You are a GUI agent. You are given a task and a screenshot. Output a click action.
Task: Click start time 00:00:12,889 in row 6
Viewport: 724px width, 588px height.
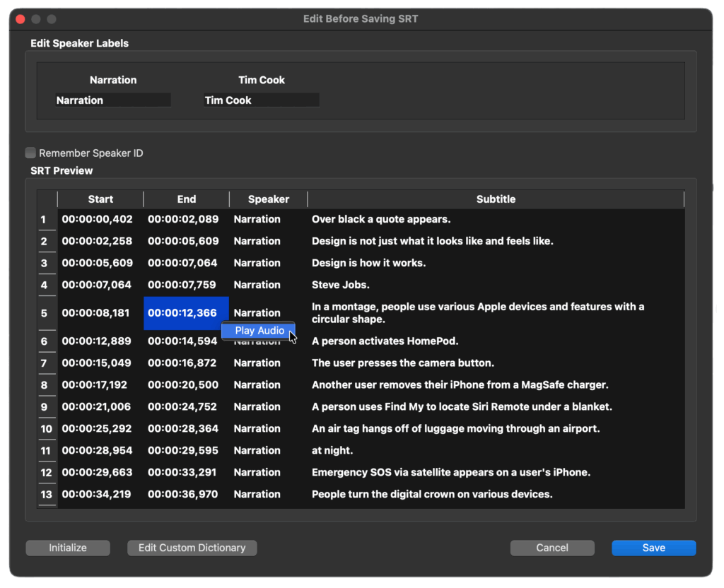click(x=97, y=341)
